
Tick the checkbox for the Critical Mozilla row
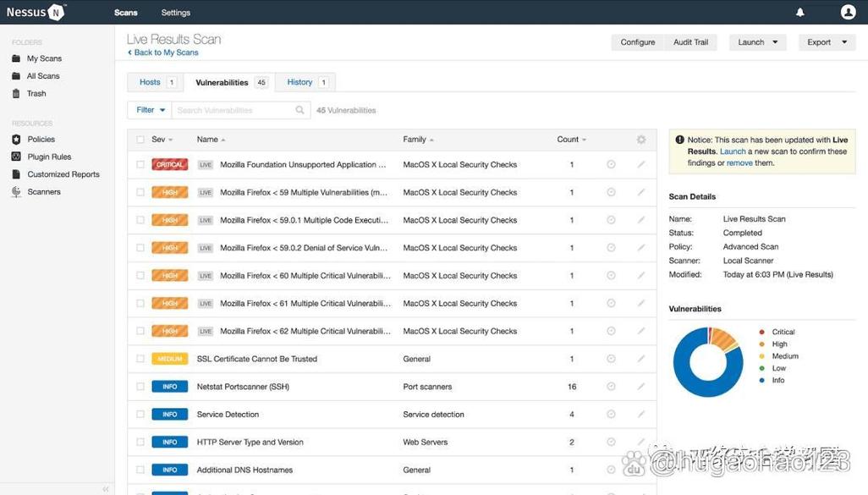coord(140,165)
